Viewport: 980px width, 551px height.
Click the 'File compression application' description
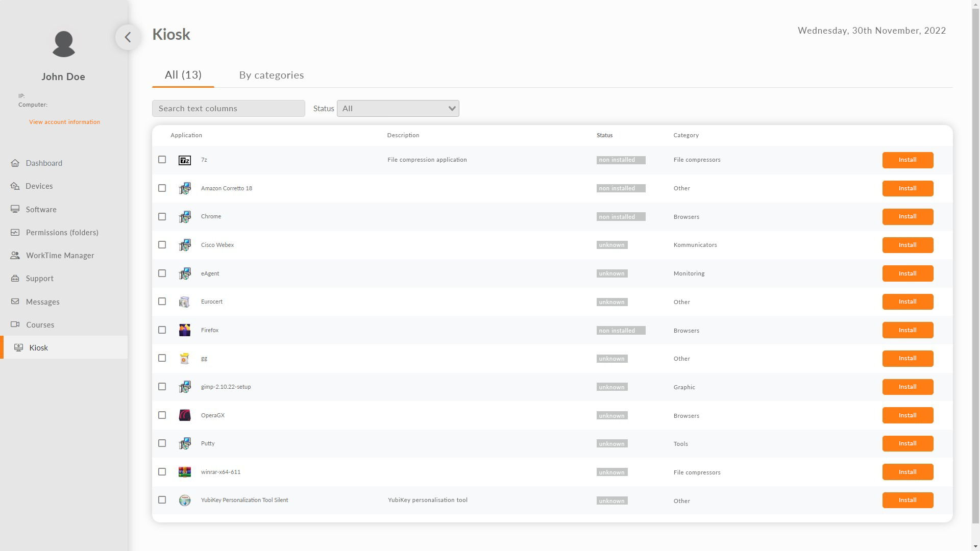pos(427,160)
